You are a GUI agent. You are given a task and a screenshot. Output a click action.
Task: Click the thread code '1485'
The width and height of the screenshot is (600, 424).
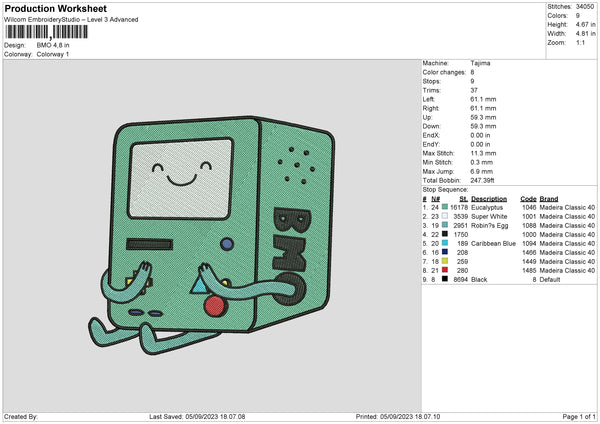pyautogui.click(x=529, y=271)
